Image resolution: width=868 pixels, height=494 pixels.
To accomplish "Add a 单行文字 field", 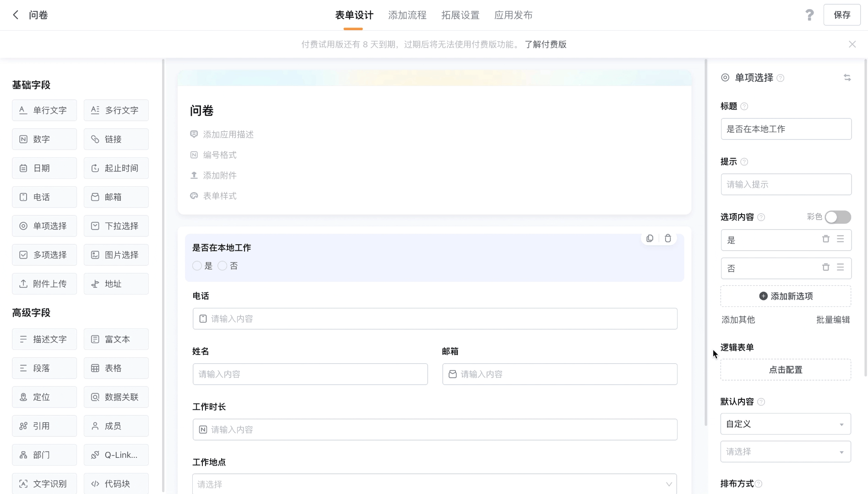I will click(44, 110).
